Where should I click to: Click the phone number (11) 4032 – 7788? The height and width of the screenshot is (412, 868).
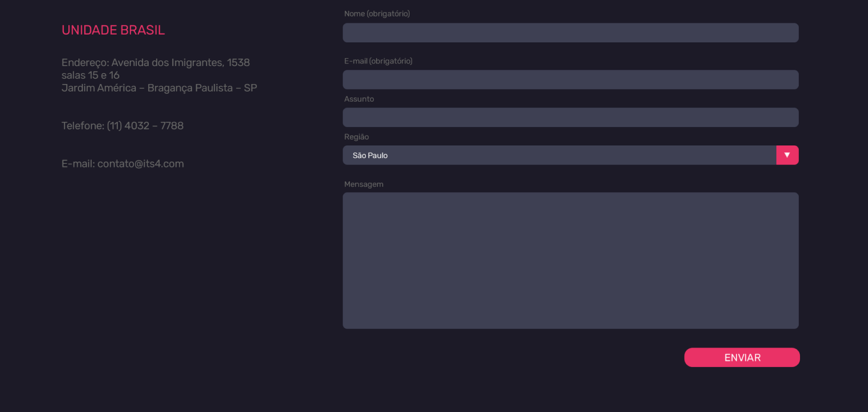145,126
